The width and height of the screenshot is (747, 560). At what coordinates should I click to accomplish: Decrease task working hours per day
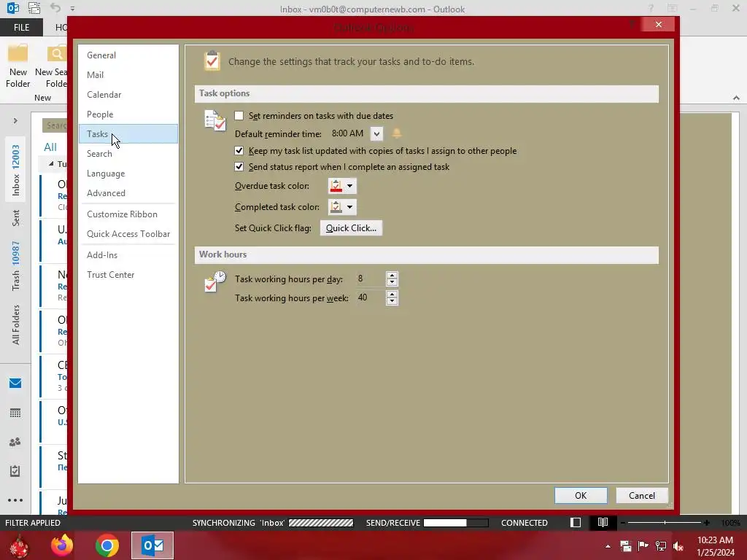point(392,282)
